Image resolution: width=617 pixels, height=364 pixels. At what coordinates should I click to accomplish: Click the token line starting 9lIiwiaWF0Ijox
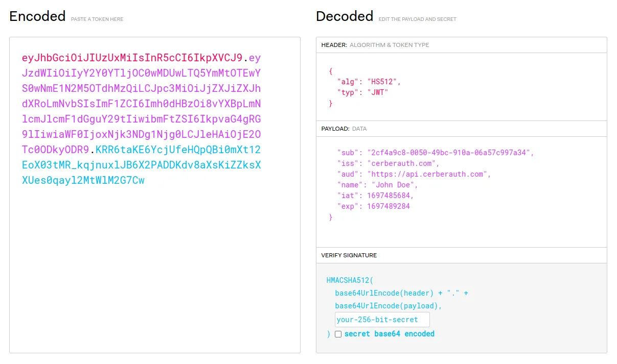coord(142,134)
